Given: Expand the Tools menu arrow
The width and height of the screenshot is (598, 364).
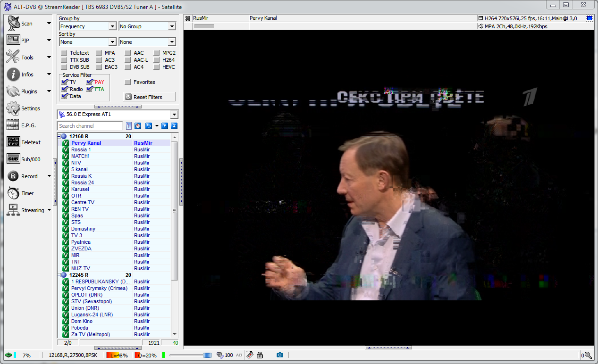Looking at the screenshot, I should 49,57.
